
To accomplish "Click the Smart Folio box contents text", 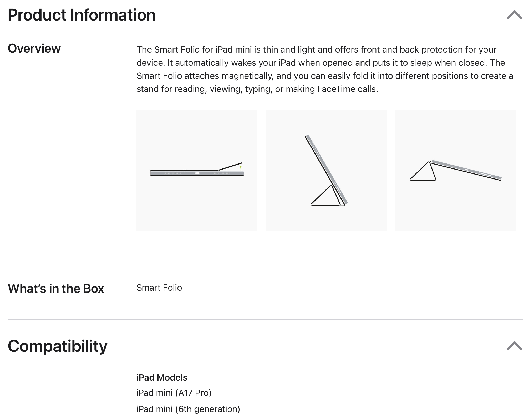I will (x=159, y=288).
